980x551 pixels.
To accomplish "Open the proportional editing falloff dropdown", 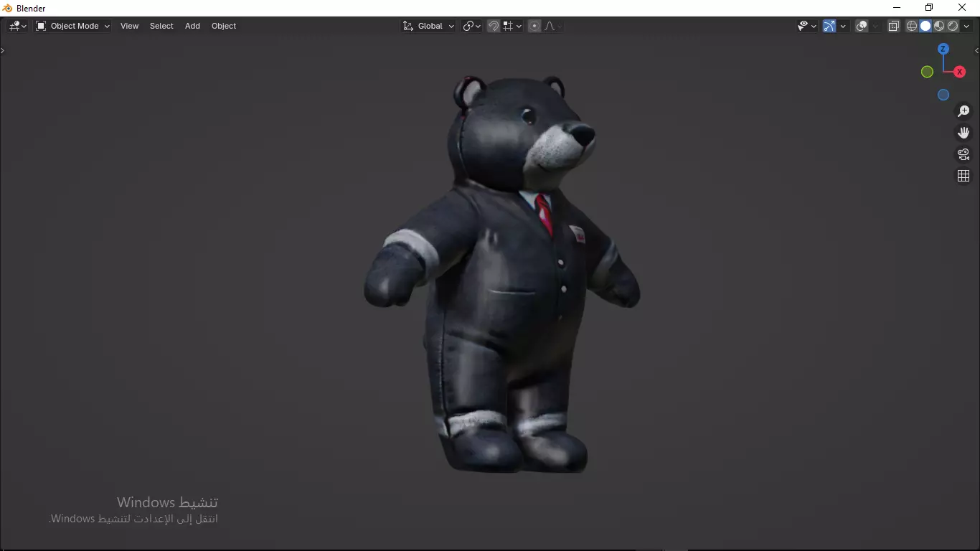I will 552,26.
